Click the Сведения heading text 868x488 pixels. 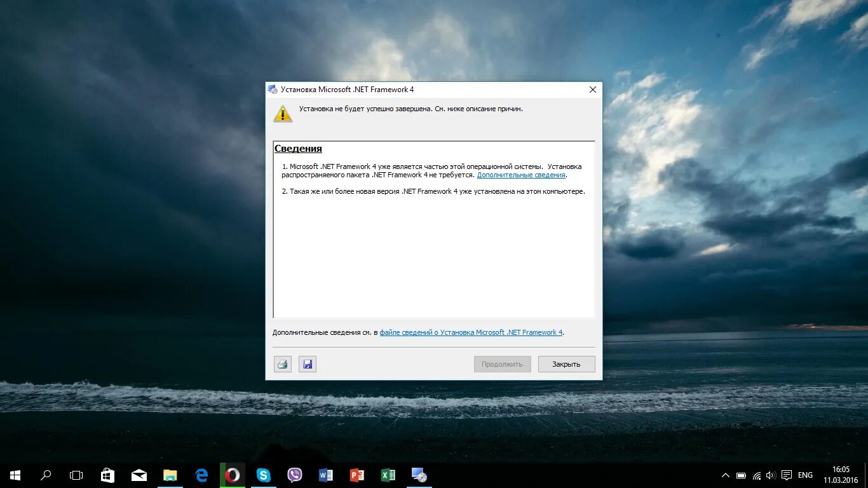(298, 149)
